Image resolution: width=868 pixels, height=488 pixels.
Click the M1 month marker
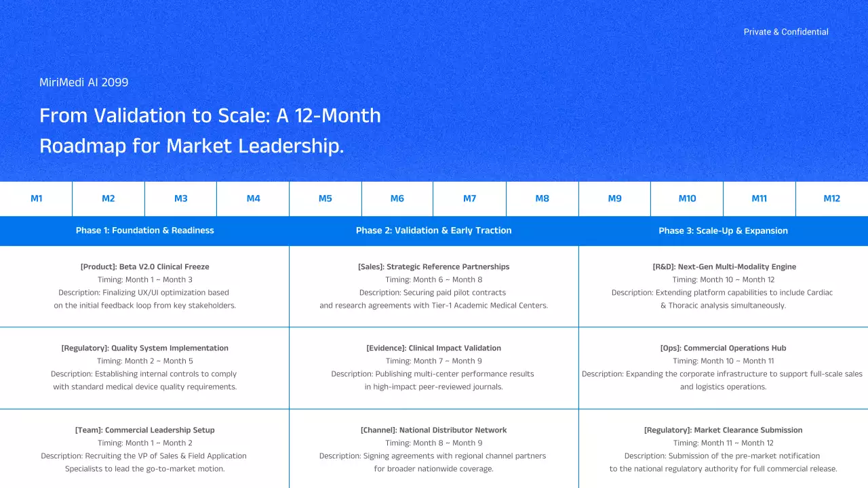point(37,199)
